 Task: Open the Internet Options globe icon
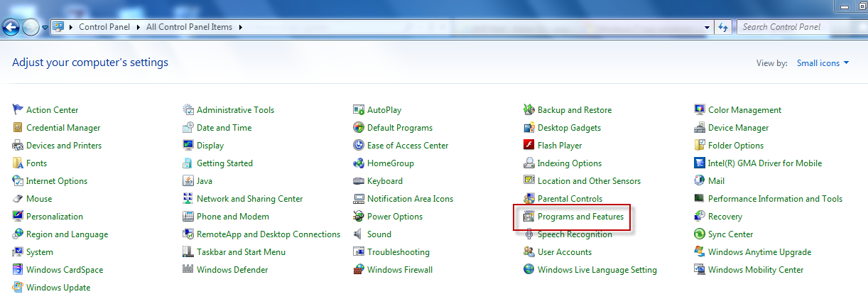tap(18, 180)
